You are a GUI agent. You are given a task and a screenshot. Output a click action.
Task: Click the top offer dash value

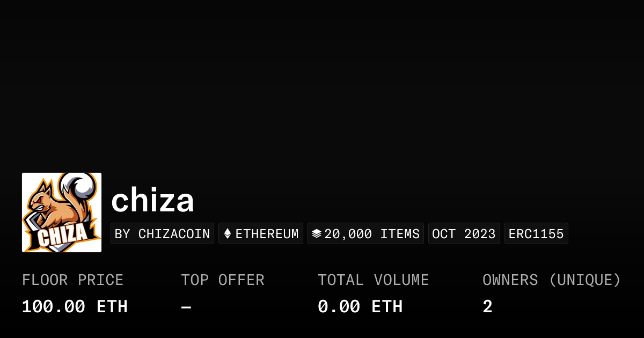186,307
